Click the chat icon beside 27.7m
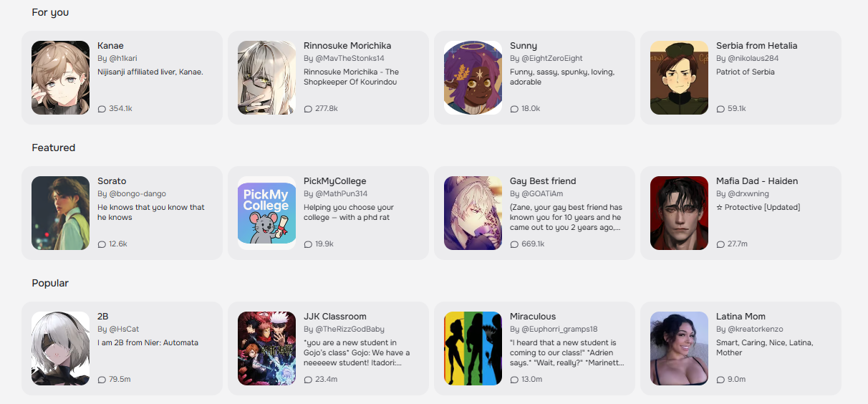Screen dimensions: 868x404 720,244
